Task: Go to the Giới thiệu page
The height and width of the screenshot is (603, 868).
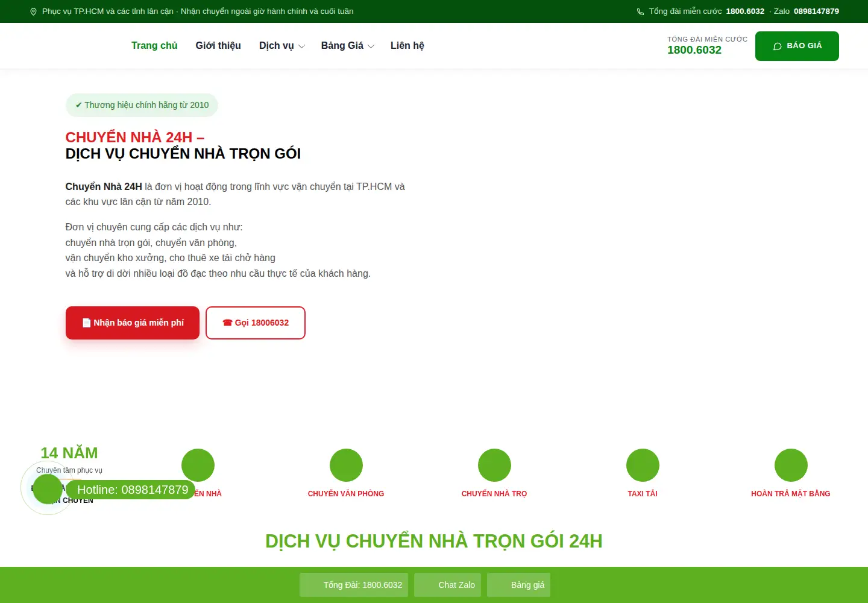Action: click(x=218, y=46)
